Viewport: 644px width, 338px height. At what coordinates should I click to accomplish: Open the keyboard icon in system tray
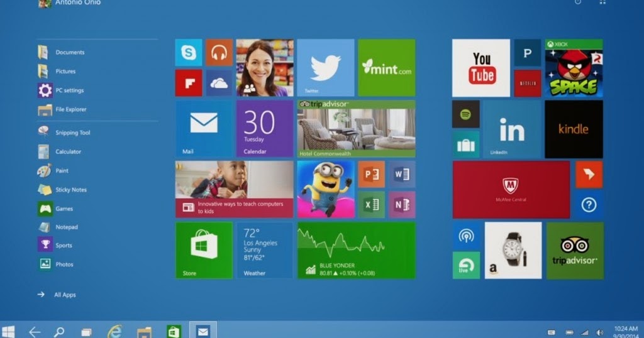click(x=552, y=332)
